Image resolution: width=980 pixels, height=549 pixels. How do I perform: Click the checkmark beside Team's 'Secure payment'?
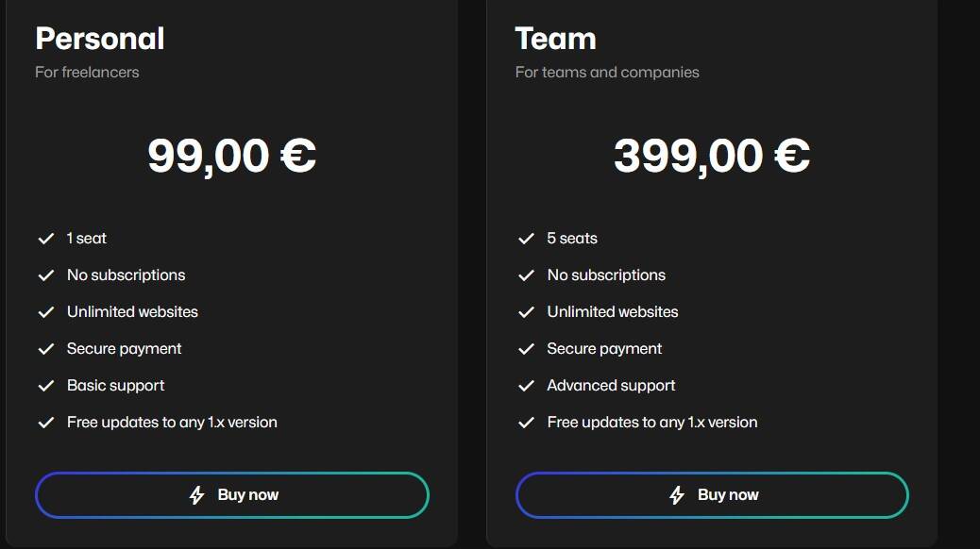pos(526,348)
